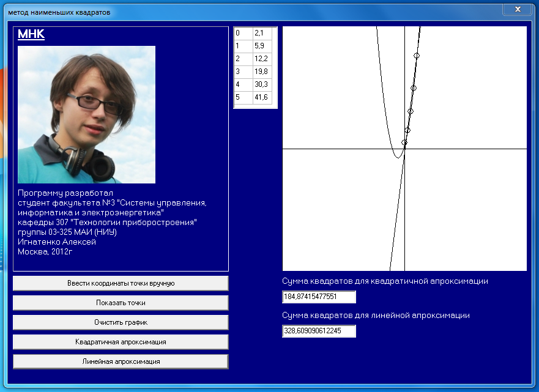Focus the linear sum field 328,609090612245
Screen dimensions: 539x392
319,331
